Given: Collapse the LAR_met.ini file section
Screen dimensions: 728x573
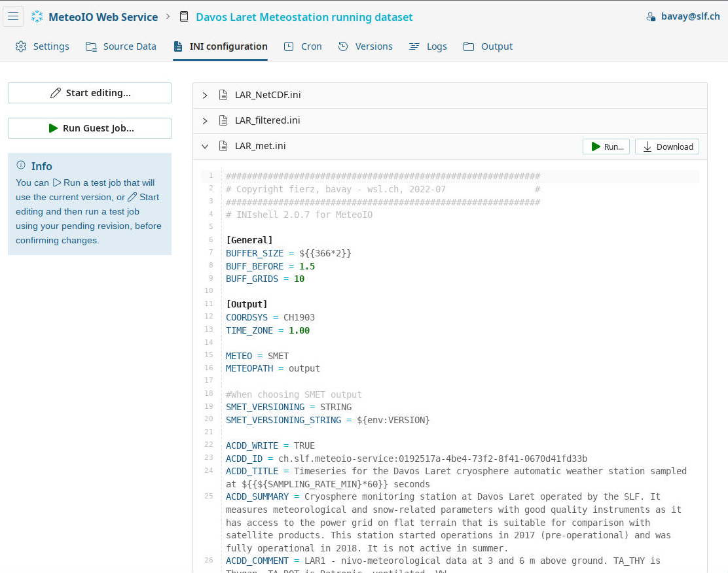Looking at the screenshot, I should (205, 147).
